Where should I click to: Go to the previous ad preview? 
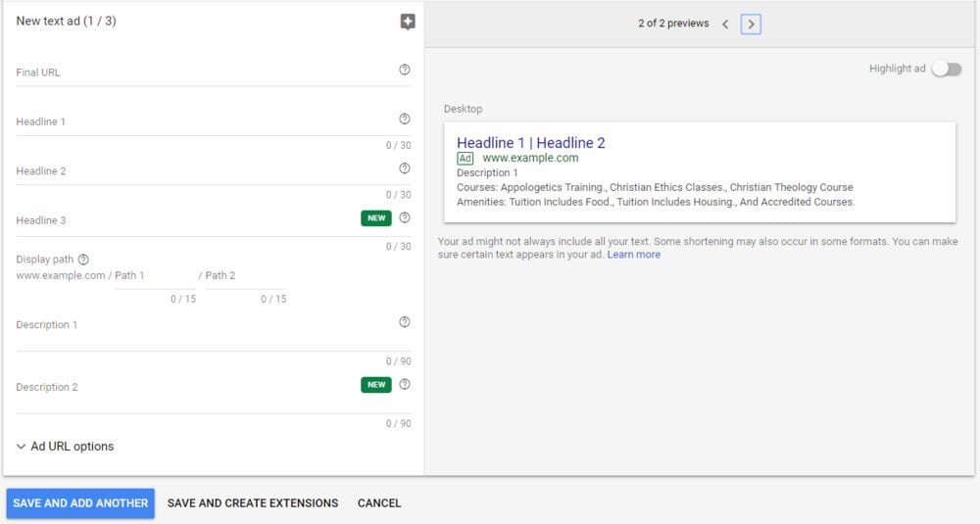(725, 24)
